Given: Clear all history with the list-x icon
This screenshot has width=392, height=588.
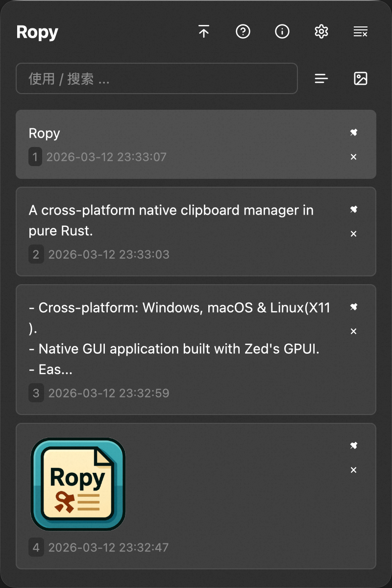Looking at the screenshot, I should (361, 32).
